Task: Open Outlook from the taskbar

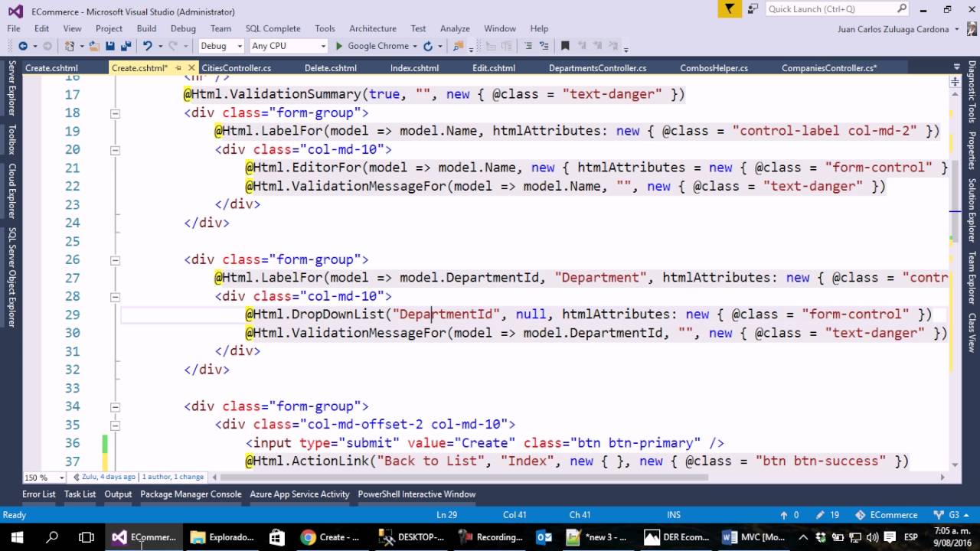Action: (x=544, y=536)
